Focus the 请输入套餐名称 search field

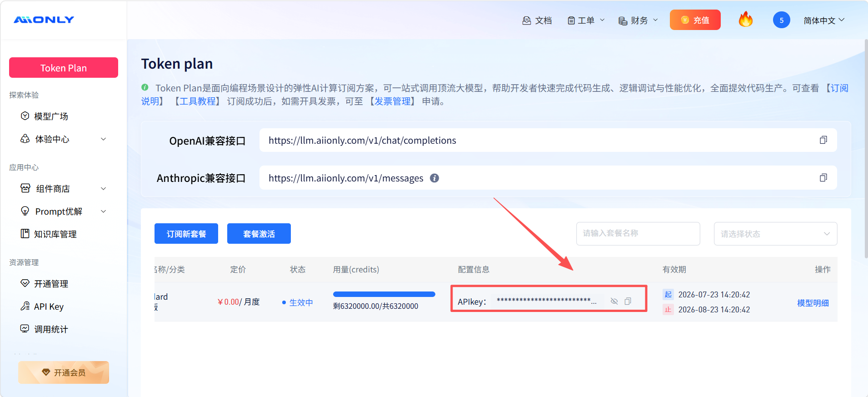point(638,234)
